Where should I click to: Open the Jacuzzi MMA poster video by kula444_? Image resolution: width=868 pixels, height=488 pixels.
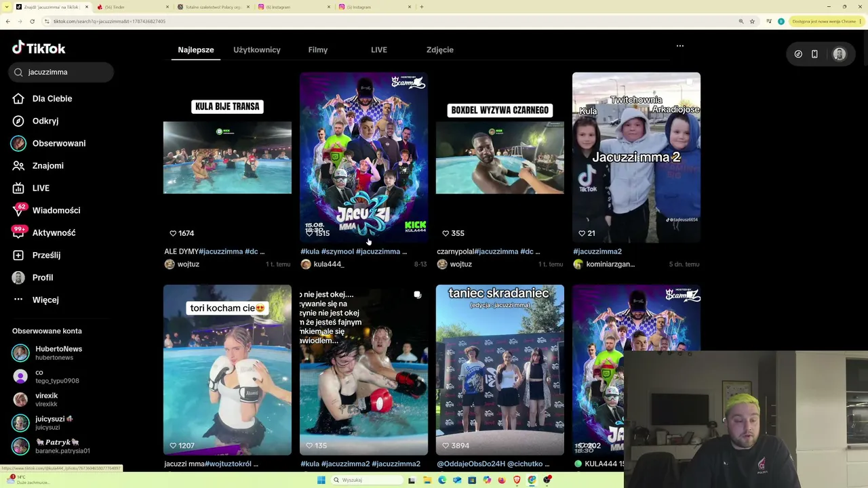tap(363, 157)
